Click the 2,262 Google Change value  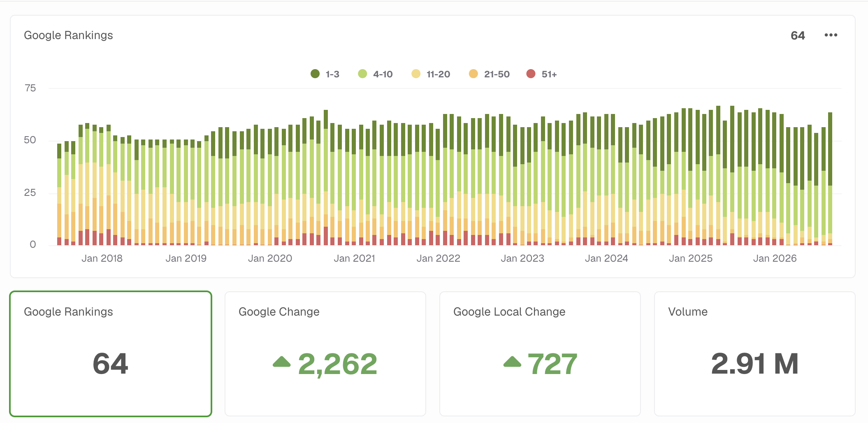click(337, 364)
